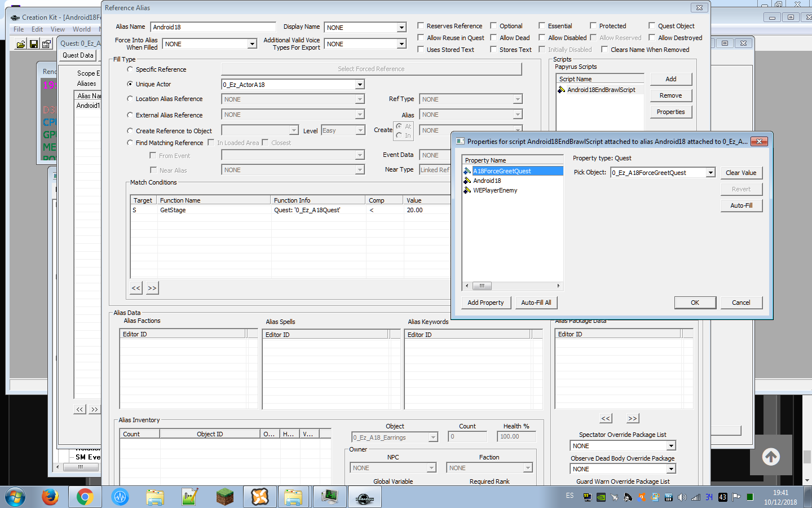Choose the Location Alias Reference fill type
This screenshot has width=812, height=508.
(x=130, y=99)
